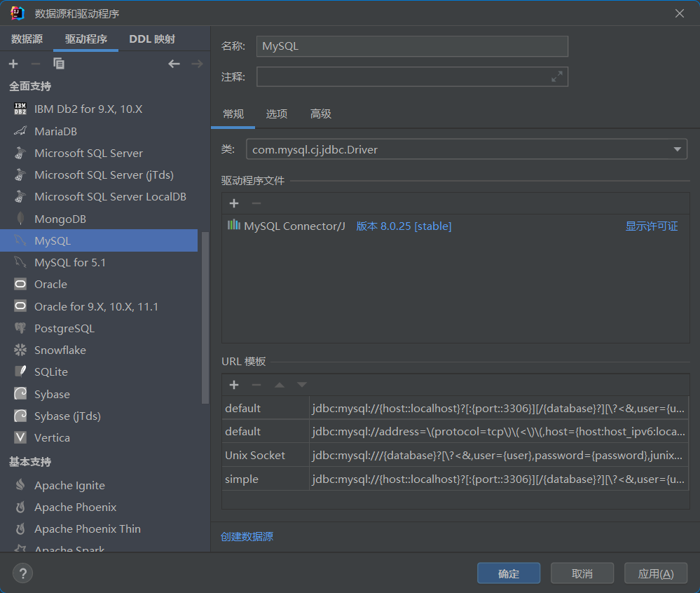Duplicate the selected driver
700x593 pixels.
(x=59, y=64)
